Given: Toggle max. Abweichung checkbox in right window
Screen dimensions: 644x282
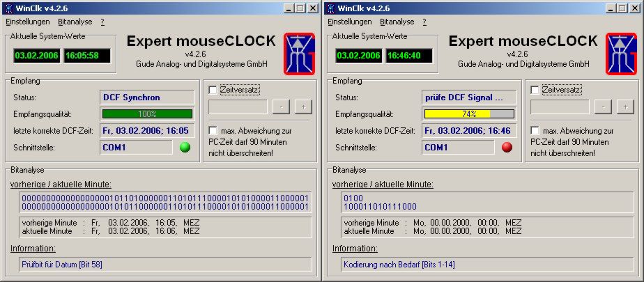Looking at the screenshot, I should (535, 131).
